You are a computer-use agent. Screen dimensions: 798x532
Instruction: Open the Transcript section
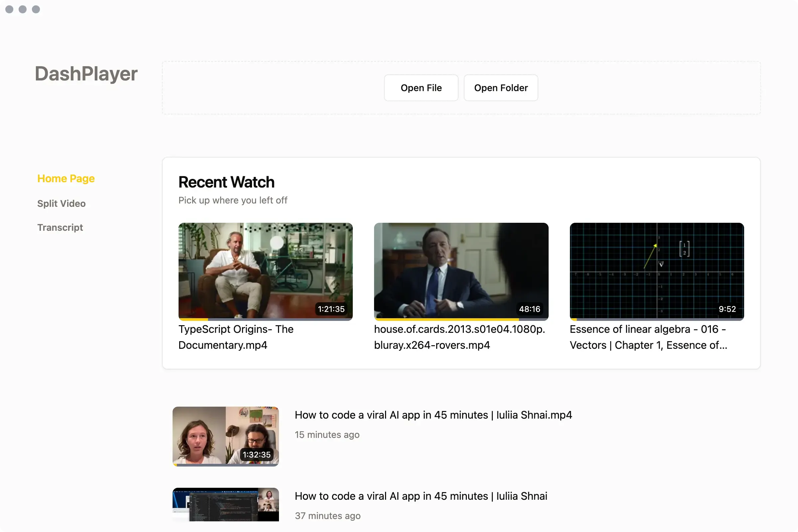[x=60, y=227]
